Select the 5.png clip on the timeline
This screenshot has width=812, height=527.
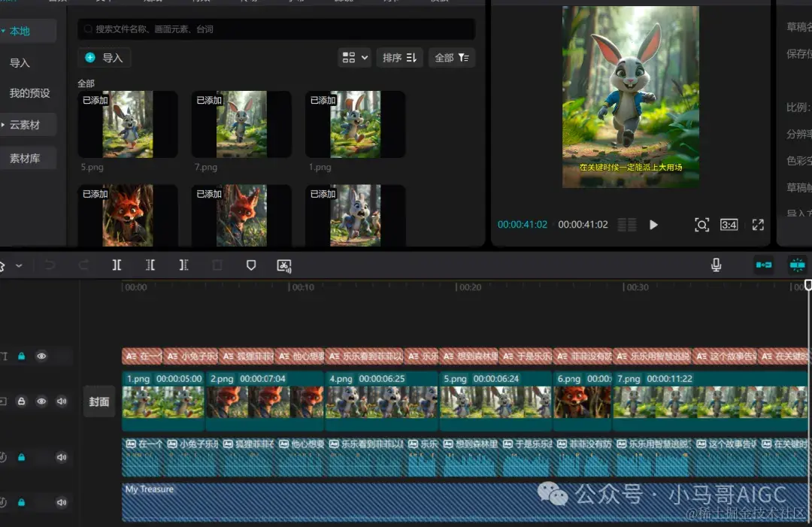tap(495, 401)
